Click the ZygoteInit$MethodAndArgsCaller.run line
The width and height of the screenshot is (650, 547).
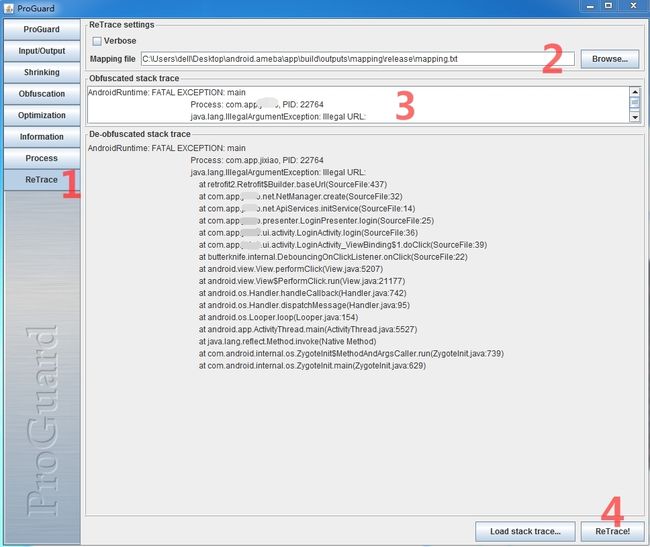351,353
